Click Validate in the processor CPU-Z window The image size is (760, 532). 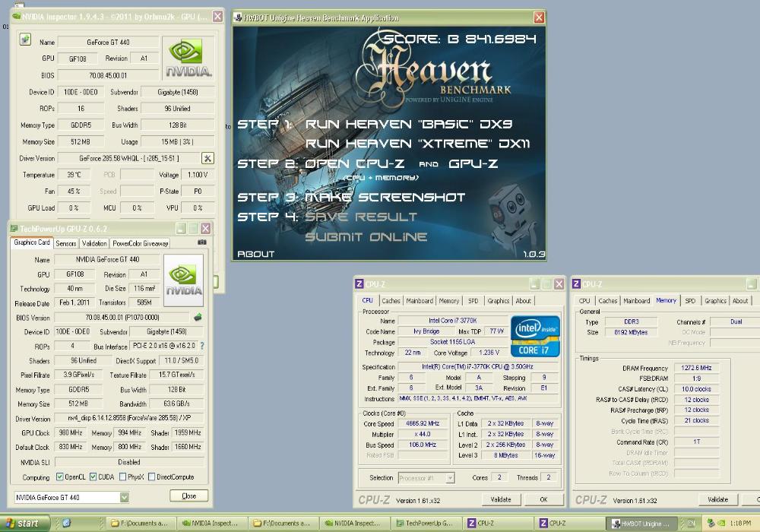pos(501,499)
